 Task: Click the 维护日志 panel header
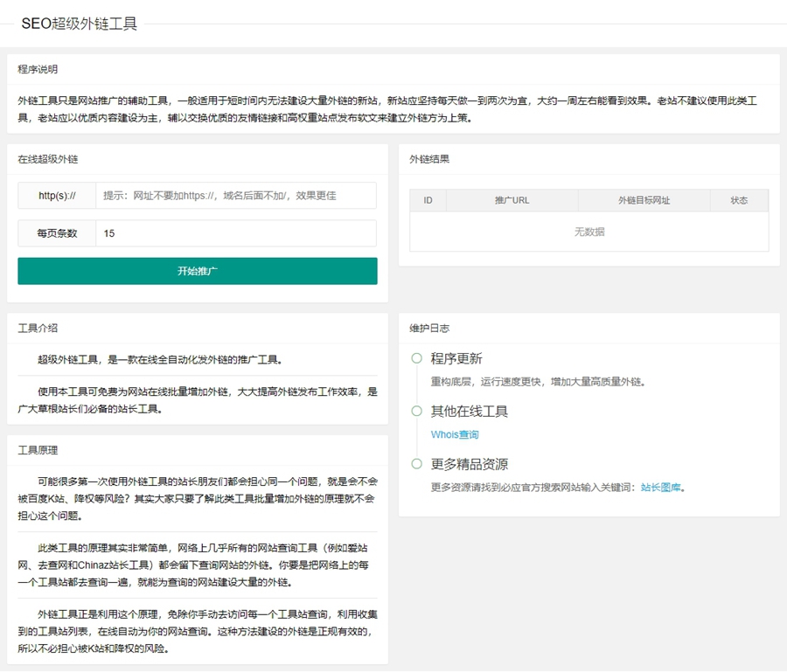click(x=429, y=329)
